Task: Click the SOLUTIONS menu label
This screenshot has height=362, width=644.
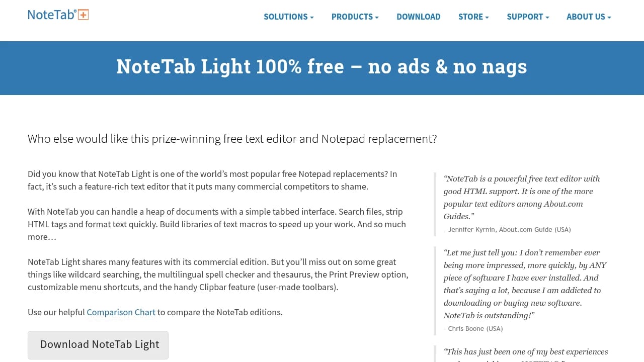Action: pyautogui.click(x=285, y=17)
